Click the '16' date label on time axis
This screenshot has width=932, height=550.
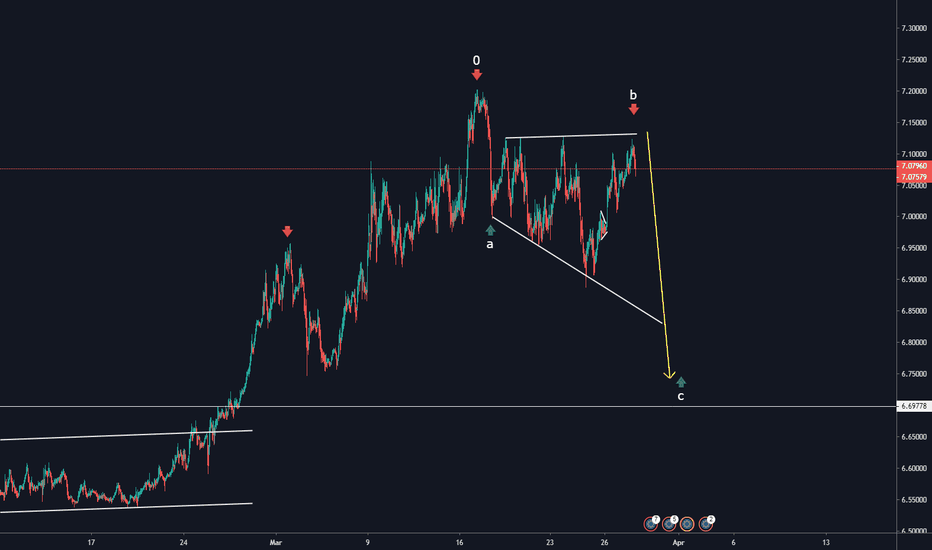(459, 542)
